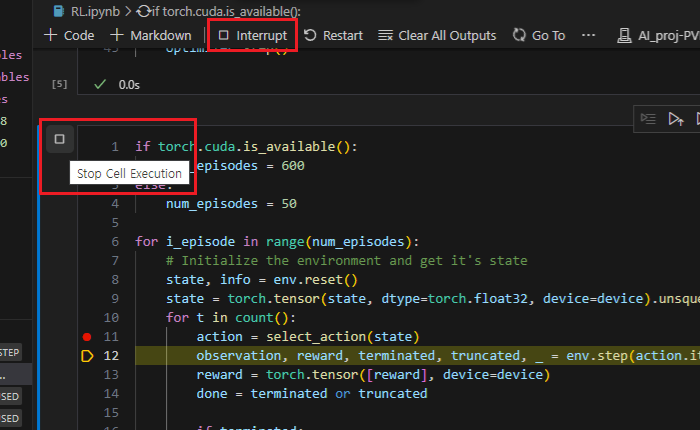Click the value 50 on line 4
The height and width of the screenshot is (430, 700).
[x=289, y=204]
